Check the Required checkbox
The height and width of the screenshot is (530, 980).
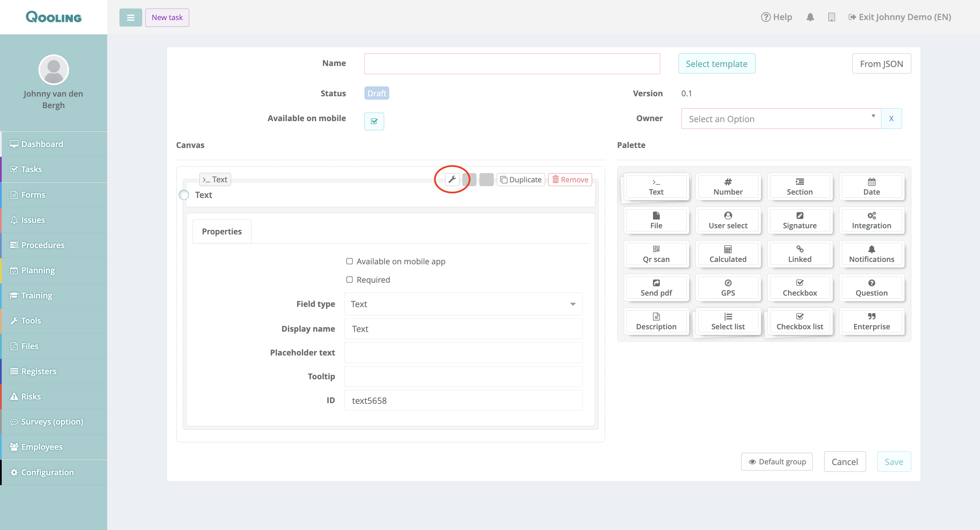coord(349,279)
